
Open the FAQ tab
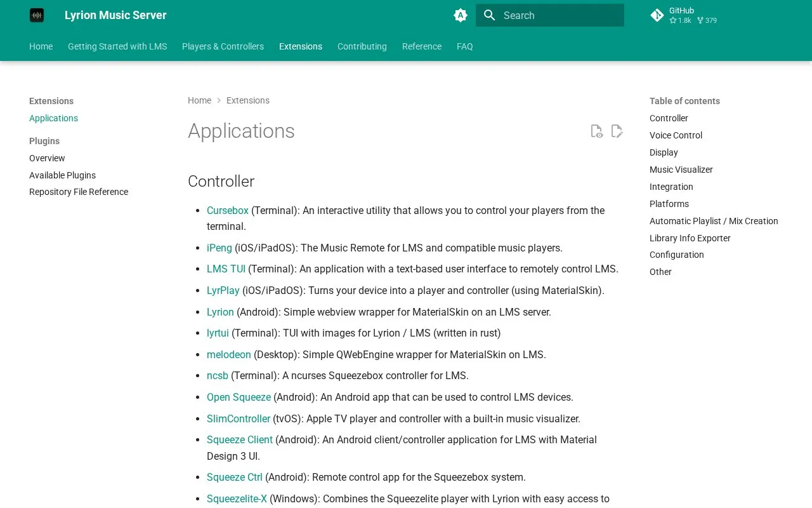pyautogui.click(x=465, y=46)
